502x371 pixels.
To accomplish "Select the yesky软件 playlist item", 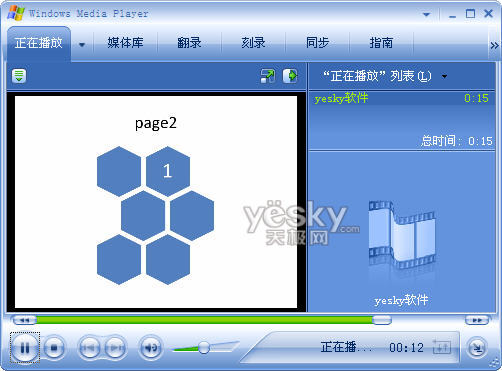I will tap(402, 98).
